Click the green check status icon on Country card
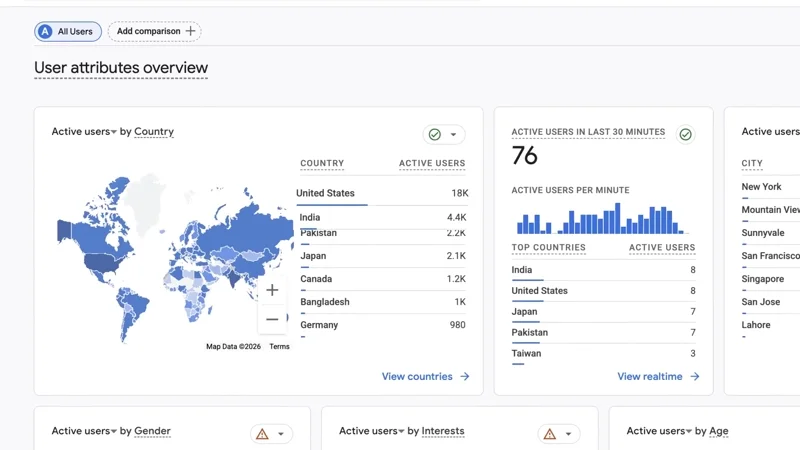The image size is (800, 450). pyautogui.click(x=435, y=134)
